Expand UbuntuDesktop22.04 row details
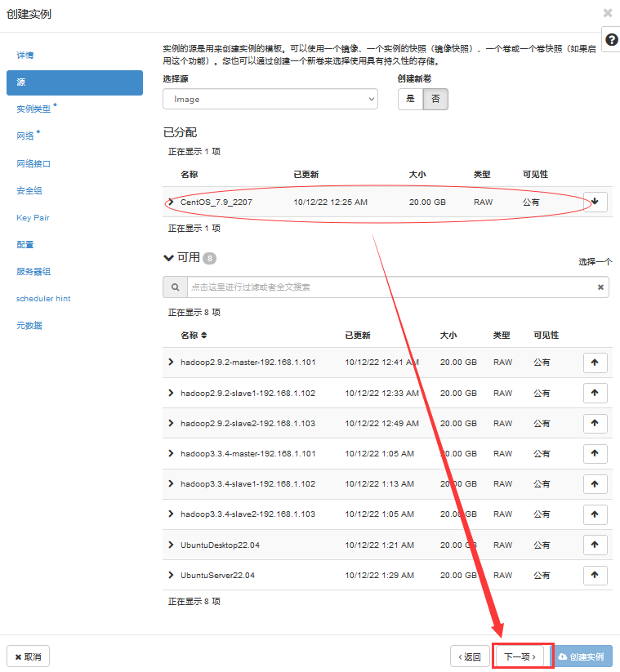 point(171,545)
